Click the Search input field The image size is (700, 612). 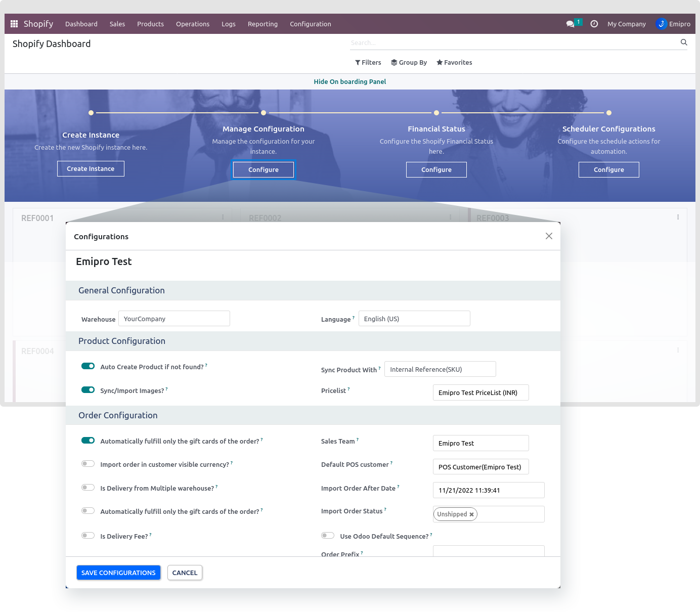(514, 42)
